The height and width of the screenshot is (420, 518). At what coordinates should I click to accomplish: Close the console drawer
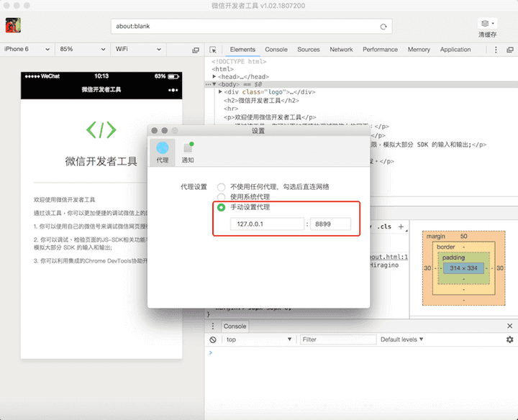coord(510,326)
